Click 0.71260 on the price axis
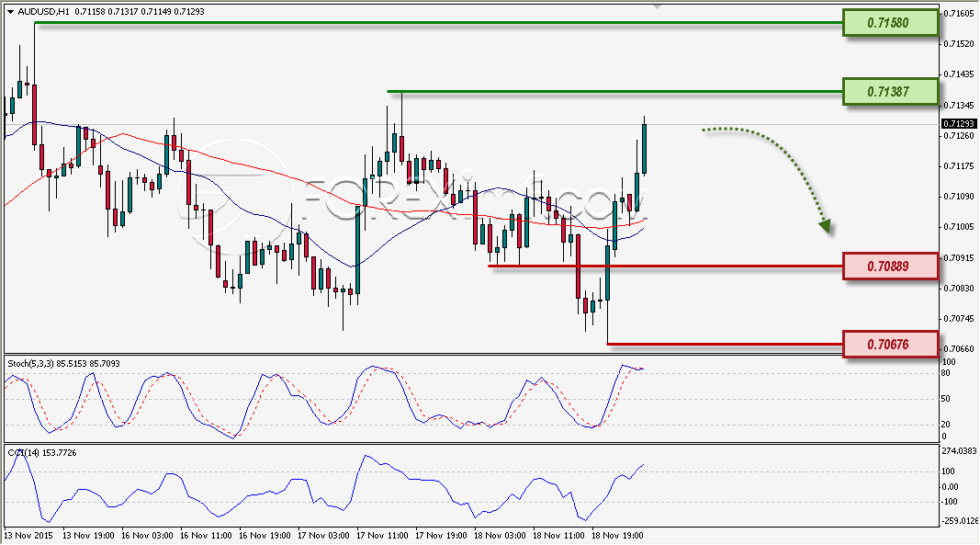The image size is (980, 545). 959,136
